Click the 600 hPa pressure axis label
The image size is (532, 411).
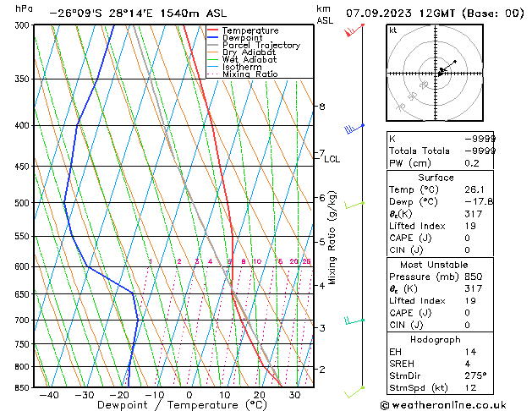pos(24,267)
